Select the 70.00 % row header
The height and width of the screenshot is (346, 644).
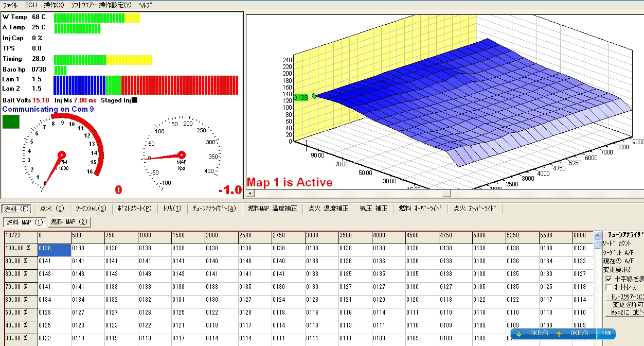coord(21,289)
